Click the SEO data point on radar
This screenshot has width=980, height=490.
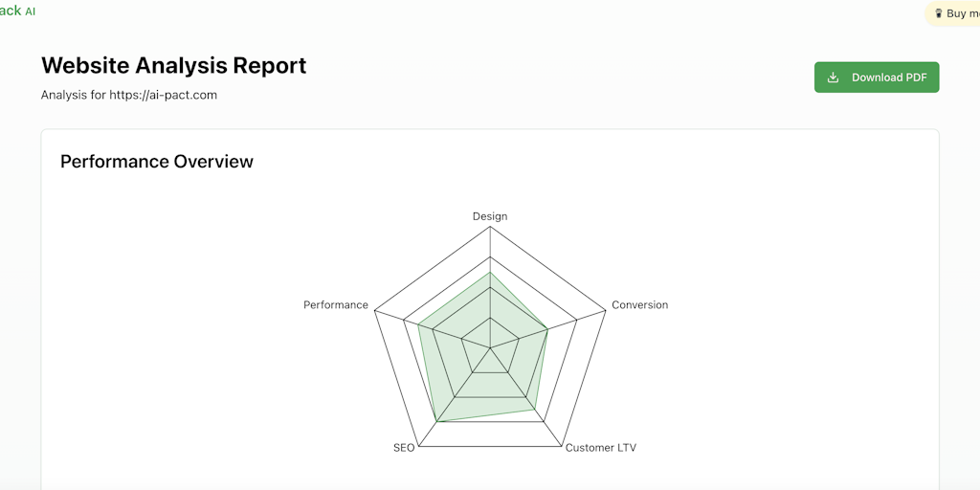[x=436, y=421]
